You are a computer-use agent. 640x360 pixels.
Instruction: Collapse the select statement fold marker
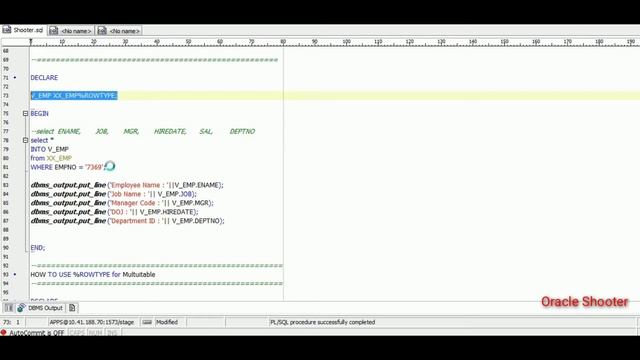tap(25, 140)
